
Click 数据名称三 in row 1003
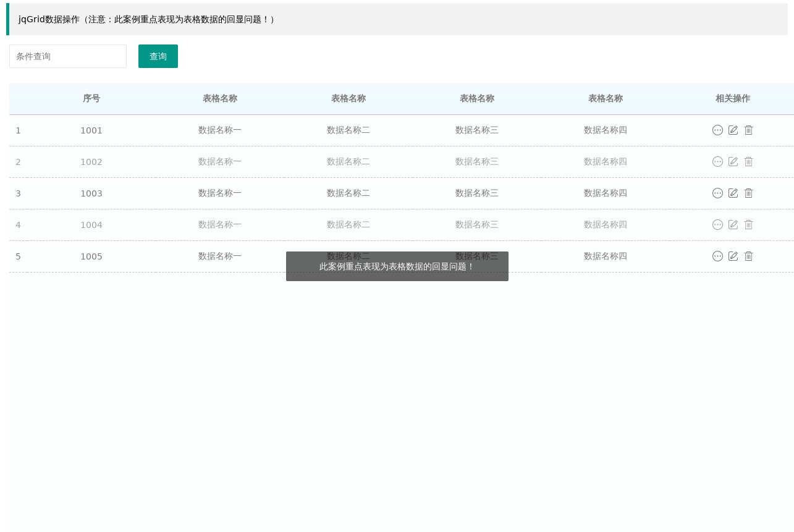coord(477,193)
